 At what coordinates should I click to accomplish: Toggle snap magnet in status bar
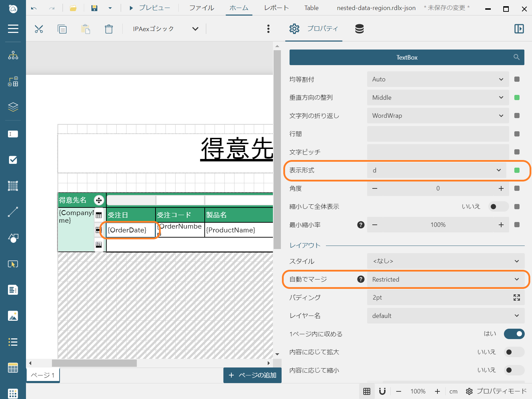click(x=382, y=391)
